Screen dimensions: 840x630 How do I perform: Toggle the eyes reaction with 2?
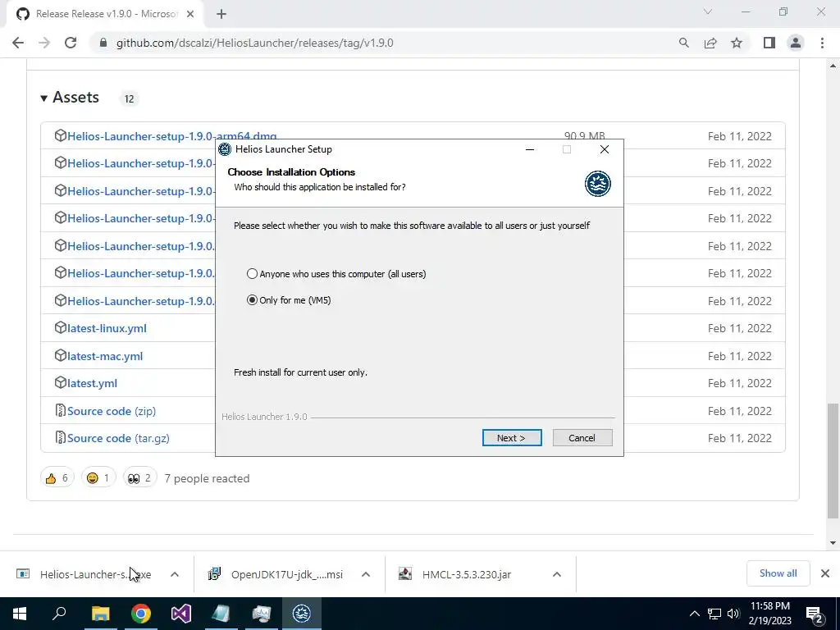[139, 478]
